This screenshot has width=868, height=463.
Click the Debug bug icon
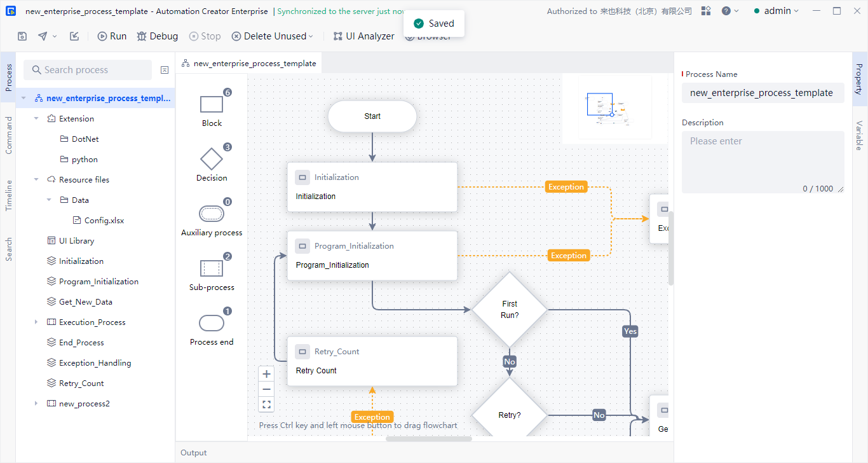pos(142,36)
